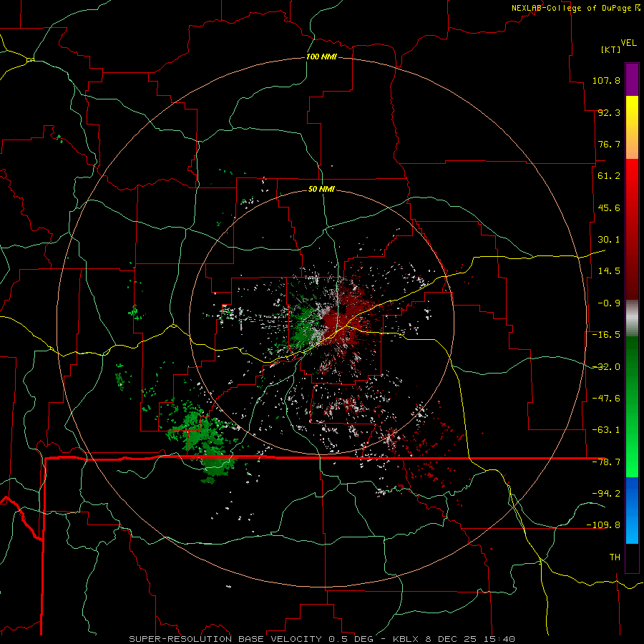This screenshot has height=644, width=644.
Task: Click the 92.3 scale value
Action: (x=609, y=112)
